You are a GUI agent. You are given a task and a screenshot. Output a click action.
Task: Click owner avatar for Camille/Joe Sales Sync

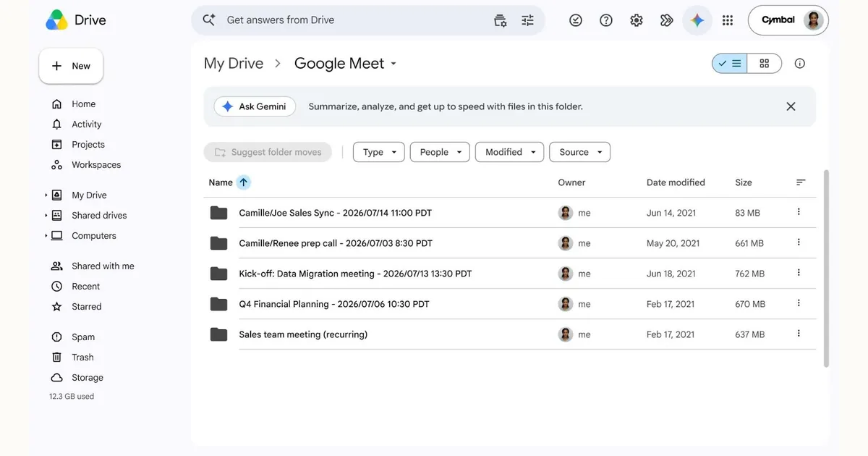566,213
